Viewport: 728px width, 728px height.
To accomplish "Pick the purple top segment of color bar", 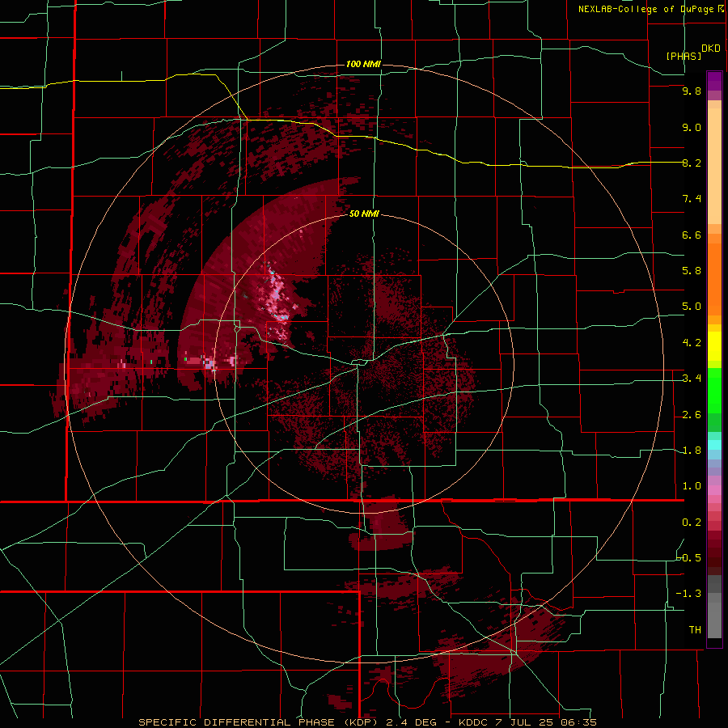I will [714, 81].
